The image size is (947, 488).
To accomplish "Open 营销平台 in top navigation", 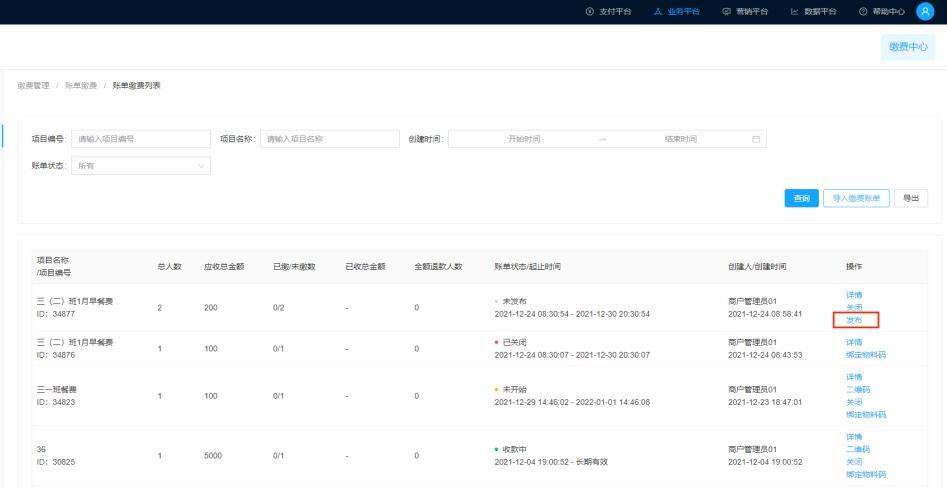I will click(745, 11).
